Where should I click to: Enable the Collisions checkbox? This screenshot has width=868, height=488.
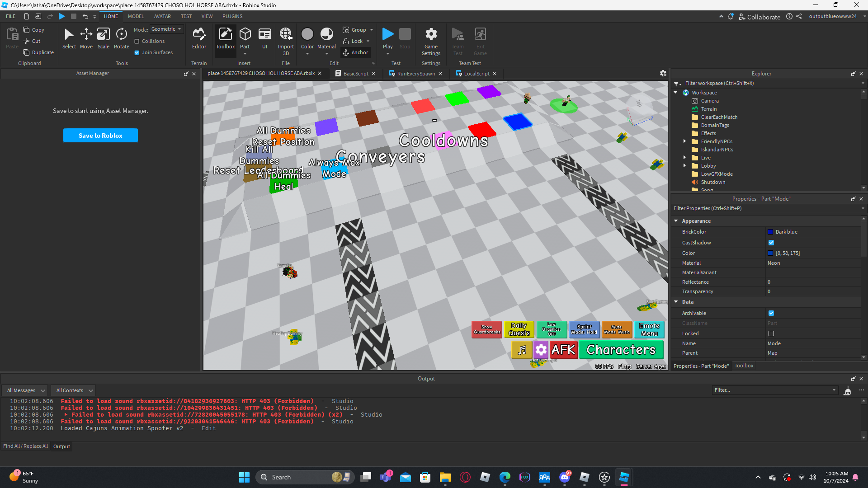click(x=137, y=41)
